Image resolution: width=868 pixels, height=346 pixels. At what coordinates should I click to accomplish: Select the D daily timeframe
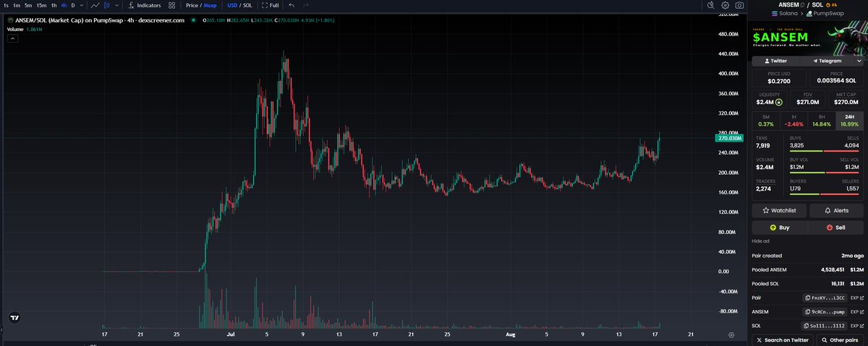pos(72,5)
